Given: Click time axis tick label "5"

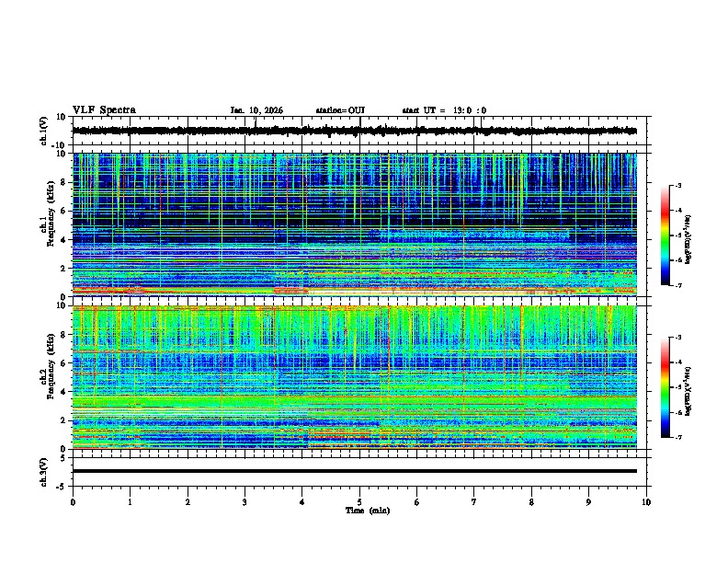Looking at the screenshot, I should click(x=359, y=502).
